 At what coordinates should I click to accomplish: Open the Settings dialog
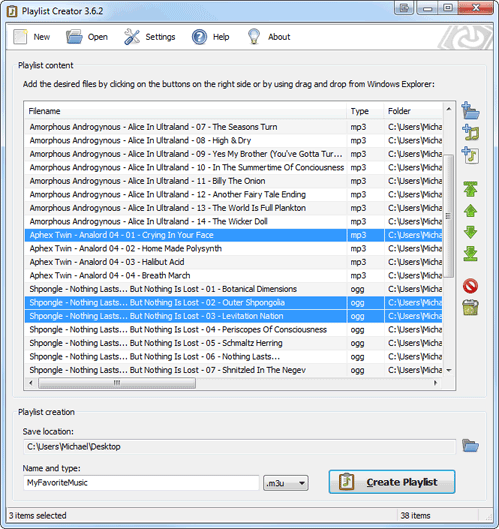click(149, 37)
